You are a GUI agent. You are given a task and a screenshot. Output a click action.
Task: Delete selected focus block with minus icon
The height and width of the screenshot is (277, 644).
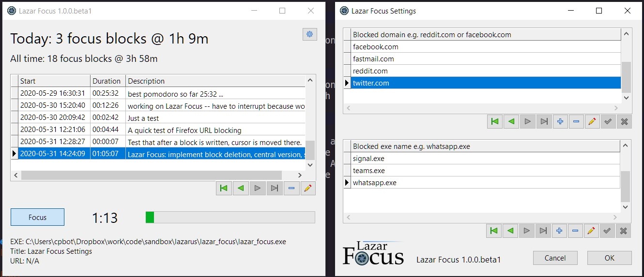click(291, 189)
